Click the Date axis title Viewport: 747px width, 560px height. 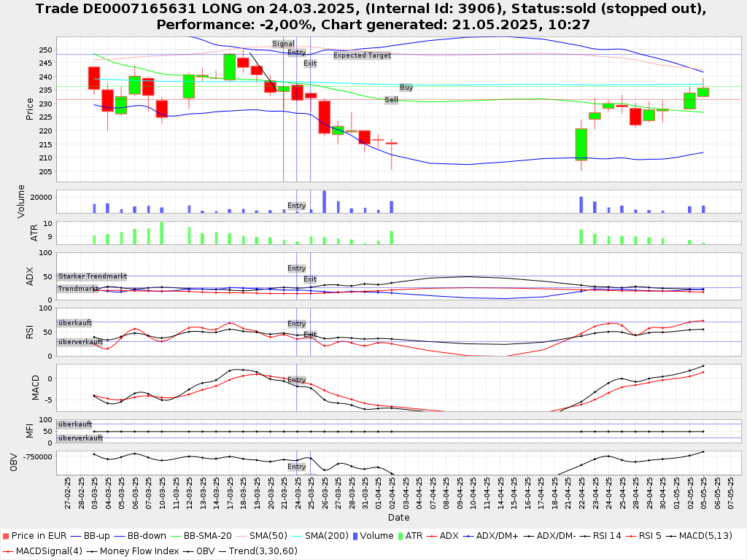(398, 518)
